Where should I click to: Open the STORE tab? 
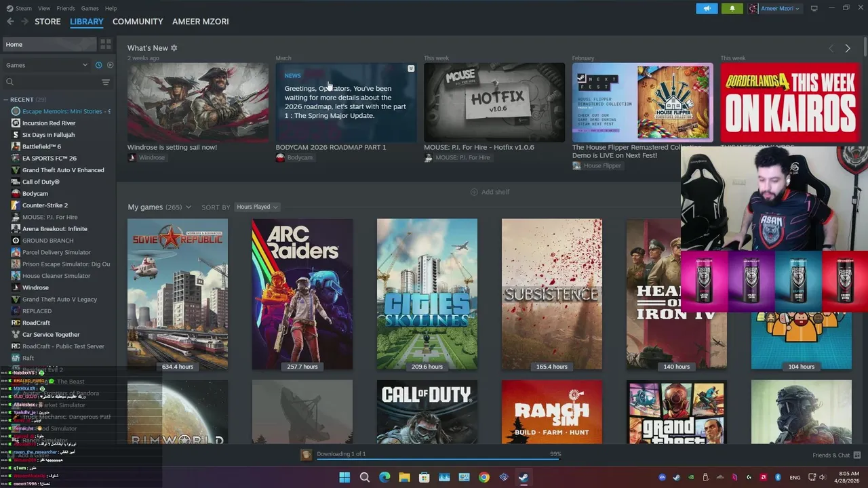click(47, 22)
